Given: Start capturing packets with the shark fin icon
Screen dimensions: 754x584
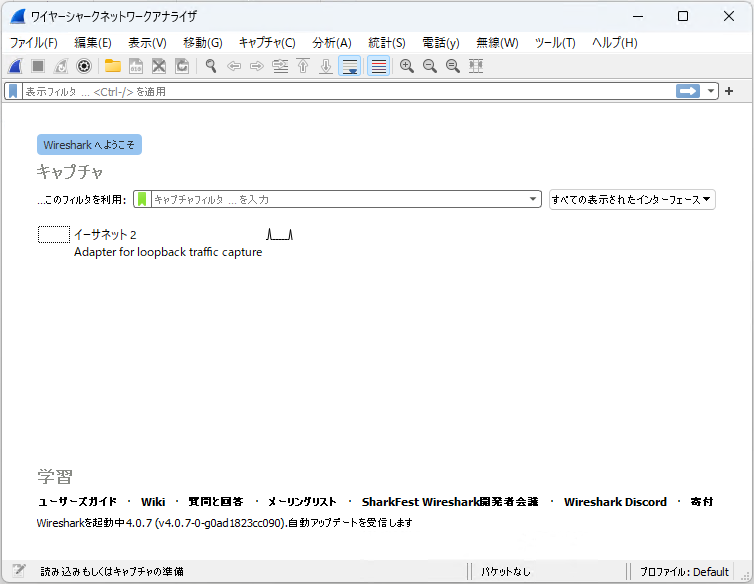Looking at the screenshot, I should pos(15,66).
